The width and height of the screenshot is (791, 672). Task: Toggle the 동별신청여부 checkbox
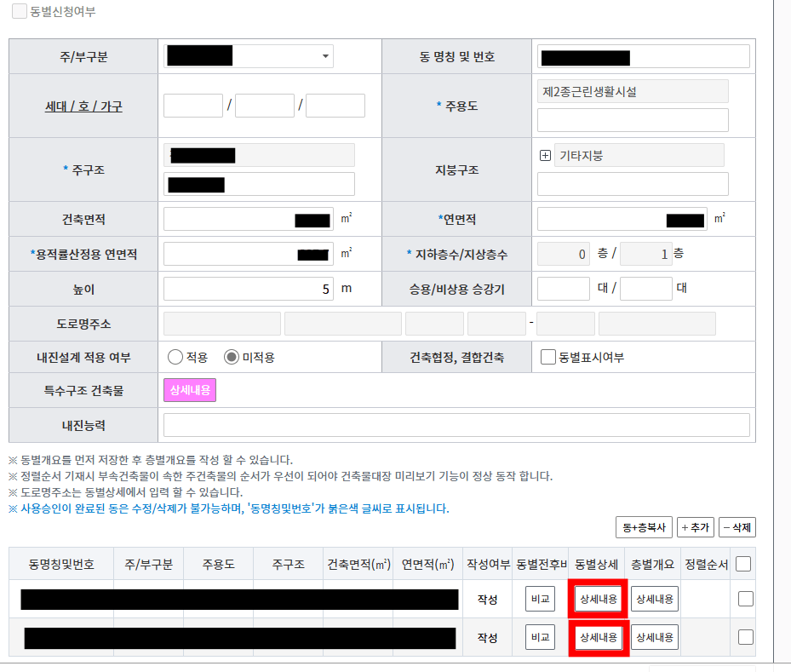pyautogui.click(x=19, y=11)
